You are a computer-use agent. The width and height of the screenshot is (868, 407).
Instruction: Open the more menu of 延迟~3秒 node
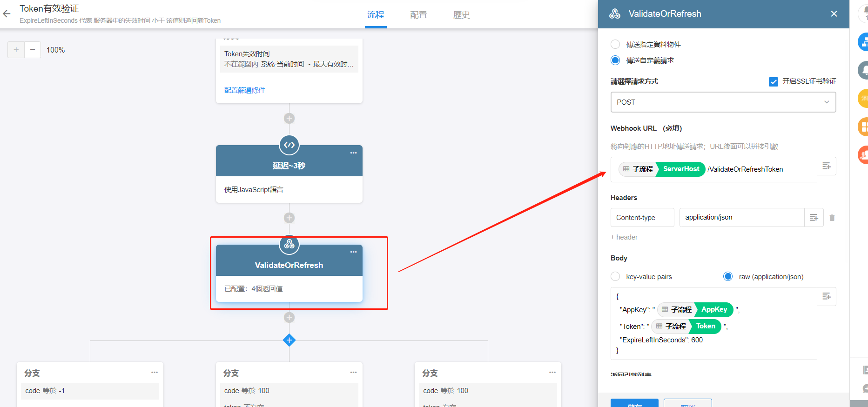tap(353, 153)
